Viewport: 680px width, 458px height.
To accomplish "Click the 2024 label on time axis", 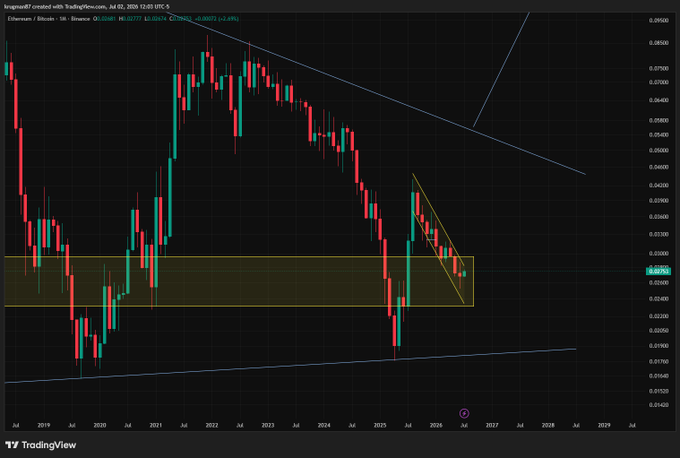I will (x=324, y=425).
